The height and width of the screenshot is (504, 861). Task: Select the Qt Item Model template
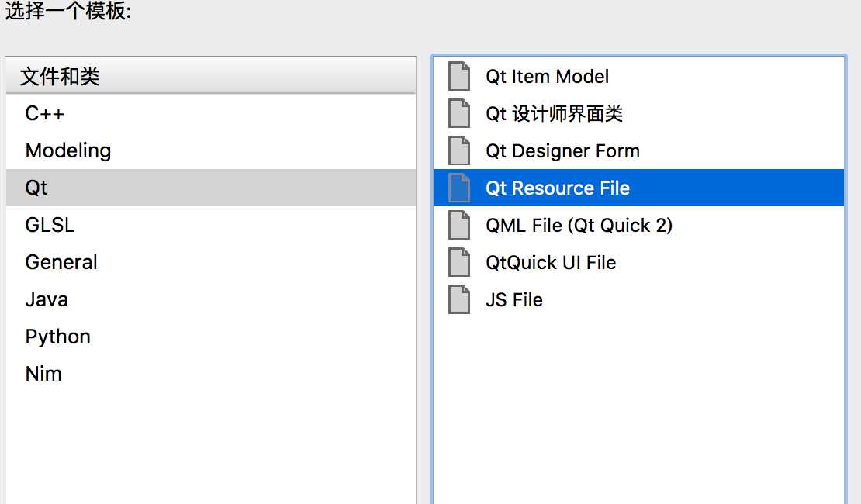pyautogui.click(x=639, y=76)
